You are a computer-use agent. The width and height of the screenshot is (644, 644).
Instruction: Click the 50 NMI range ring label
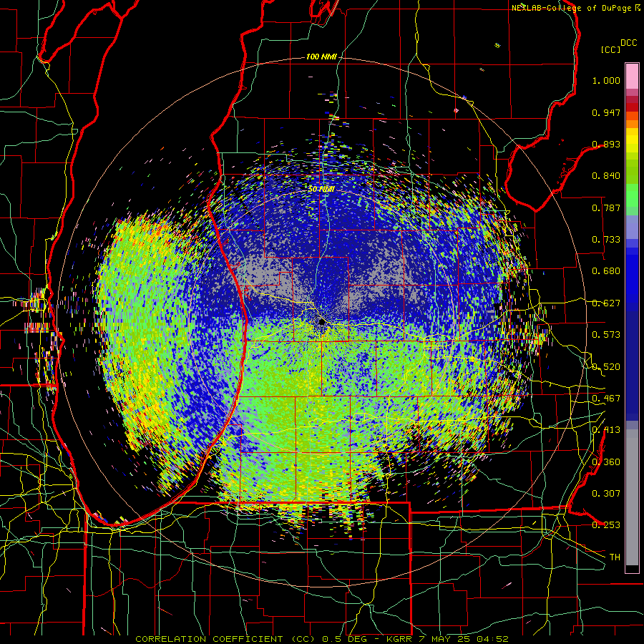(x=321, y=189)
